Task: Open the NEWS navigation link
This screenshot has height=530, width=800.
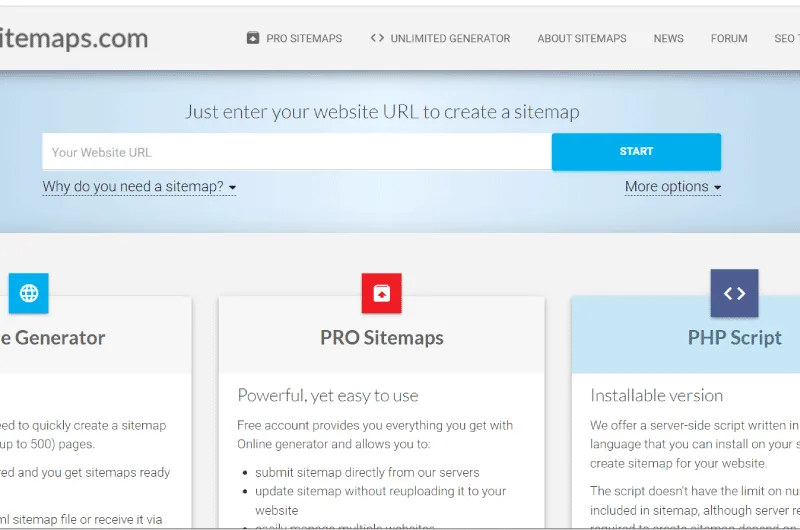Action: [669, 39]
